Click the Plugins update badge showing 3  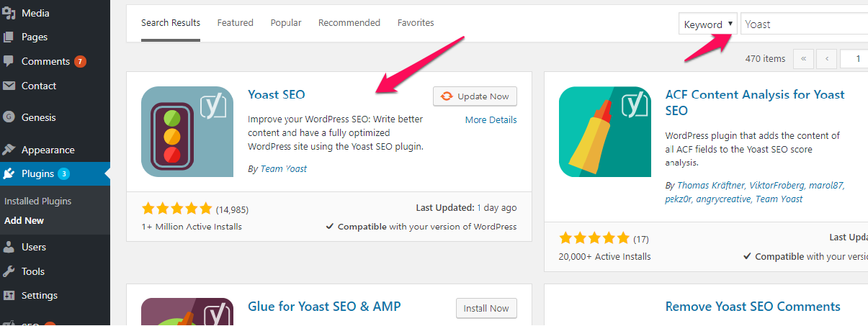tap(63, 173)
